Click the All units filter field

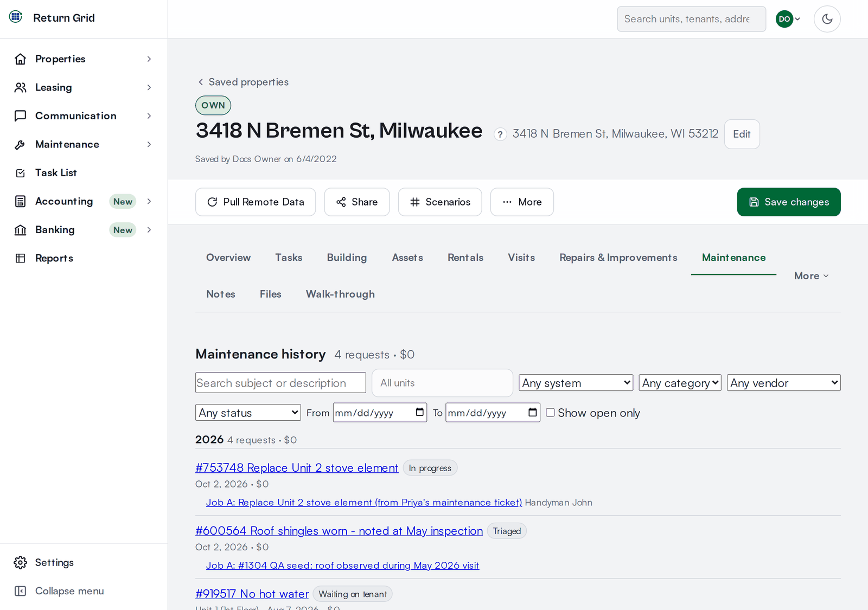point(443,383)
